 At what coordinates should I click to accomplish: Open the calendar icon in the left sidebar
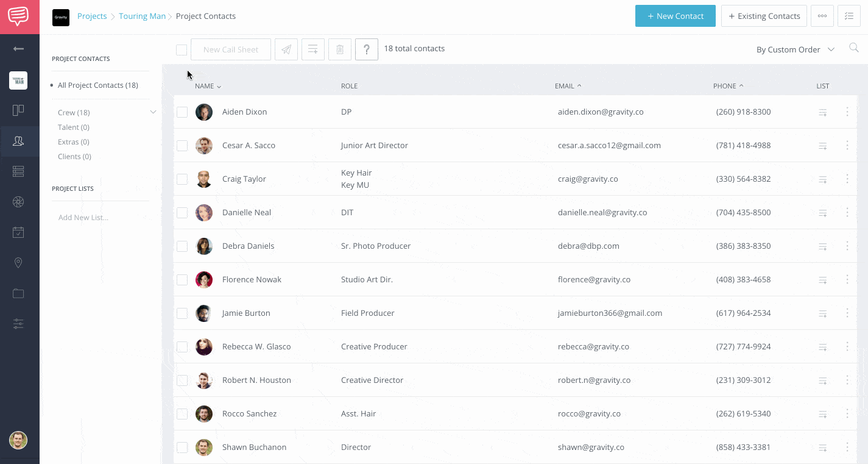[18, 232]
